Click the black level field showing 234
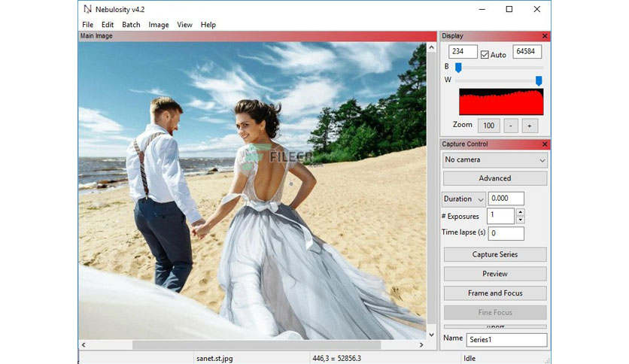The height and width of the screenshot is (364, 629). click(x=463, y=51)
